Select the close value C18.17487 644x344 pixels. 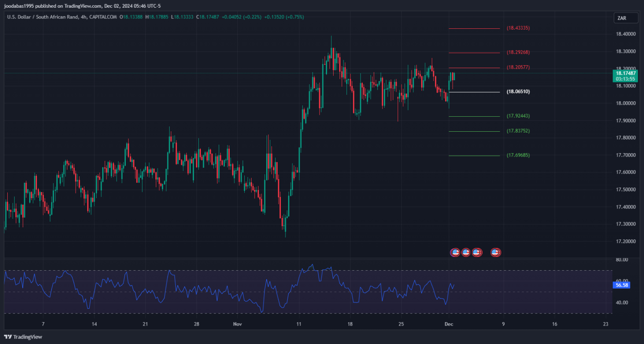[x=208, y=17]
